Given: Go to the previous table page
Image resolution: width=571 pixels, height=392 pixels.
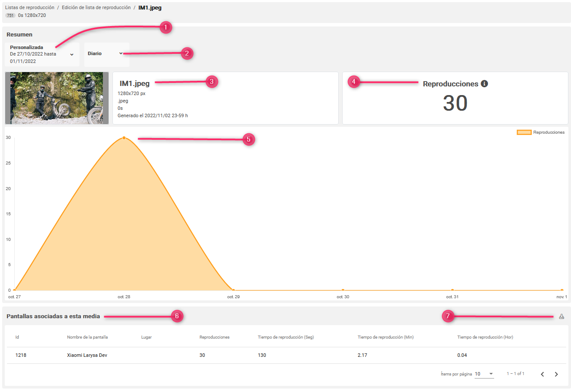Looking at the screenshot, I should 542,374.
